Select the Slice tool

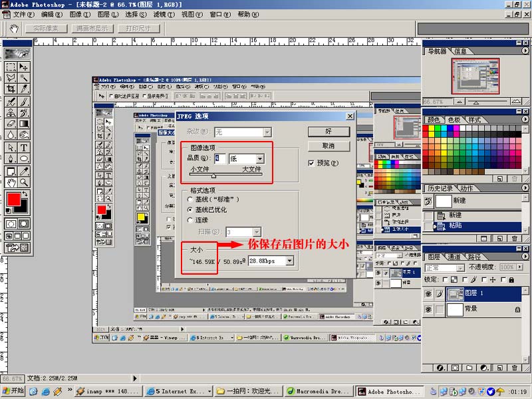point(24,88)
